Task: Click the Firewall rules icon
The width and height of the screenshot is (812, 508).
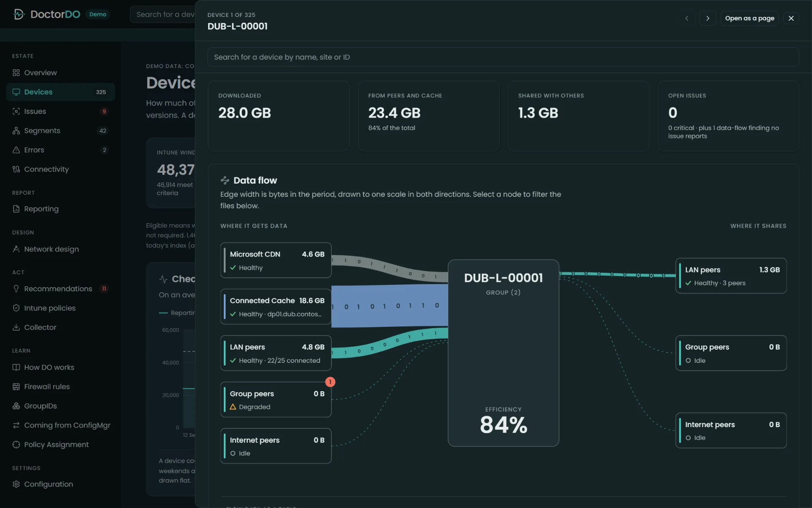Action: coord(16,387)
